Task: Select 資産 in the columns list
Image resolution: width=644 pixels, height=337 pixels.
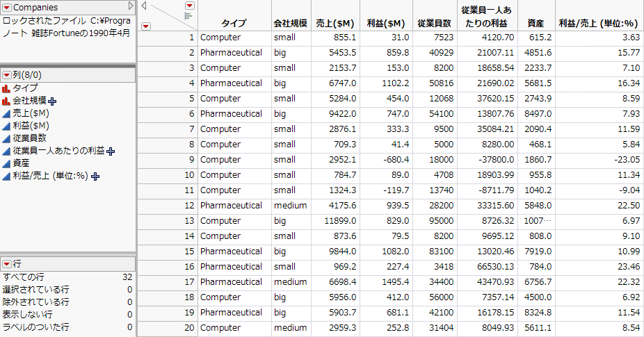Action: click(x=21, y=163)
